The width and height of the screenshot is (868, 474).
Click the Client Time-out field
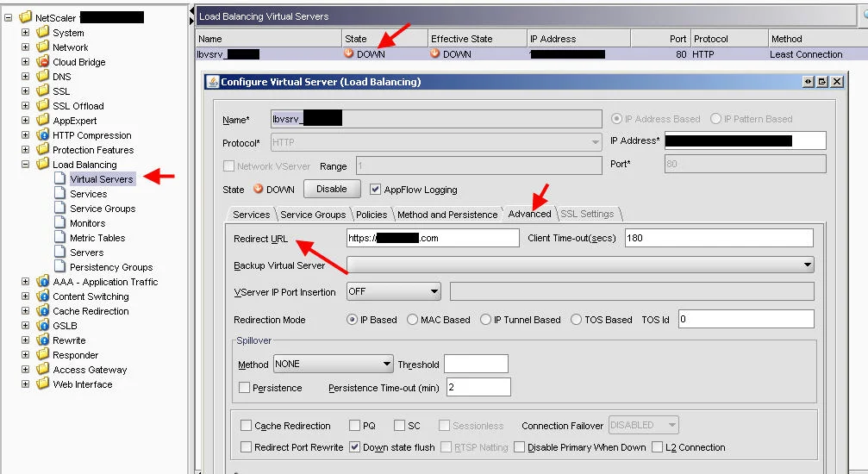click(719, 238)
